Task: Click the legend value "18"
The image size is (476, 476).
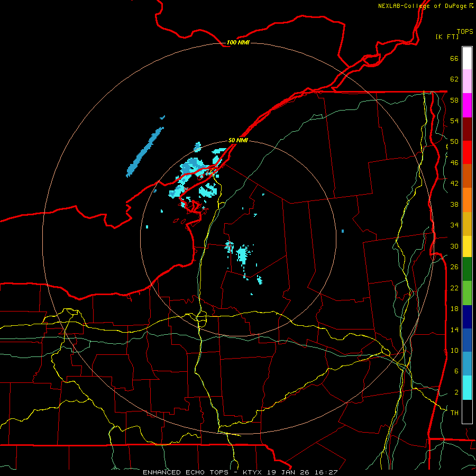Action: point(454,309)
